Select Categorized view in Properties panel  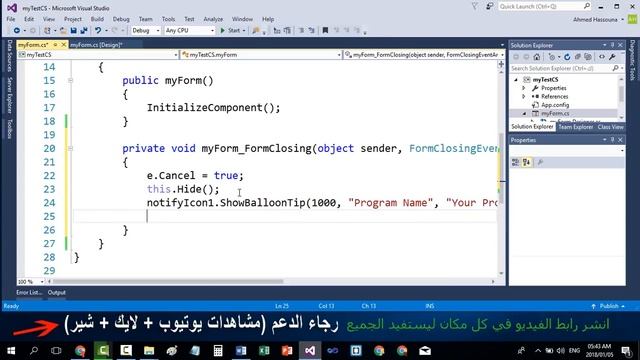pos(516,162)
